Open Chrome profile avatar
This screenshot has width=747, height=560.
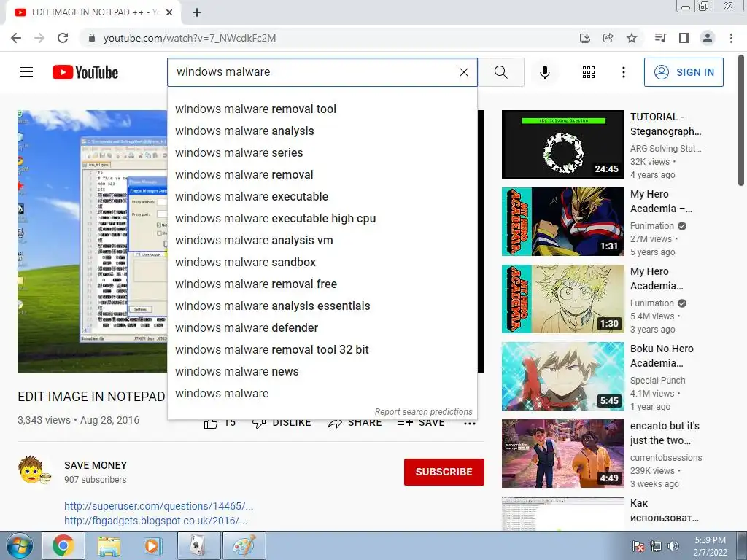(x=708, y=38)
